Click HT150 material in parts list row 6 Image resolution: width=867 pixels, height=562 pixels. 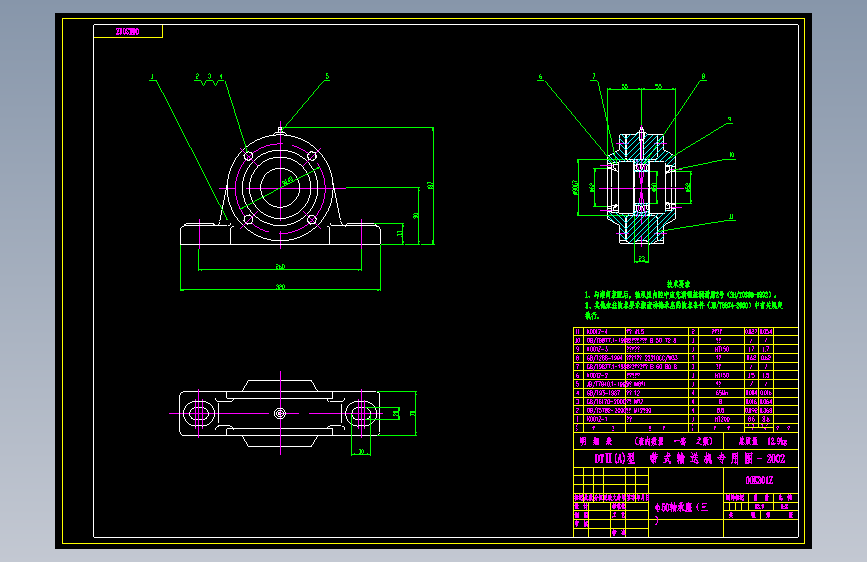click(x=722, y=376)
